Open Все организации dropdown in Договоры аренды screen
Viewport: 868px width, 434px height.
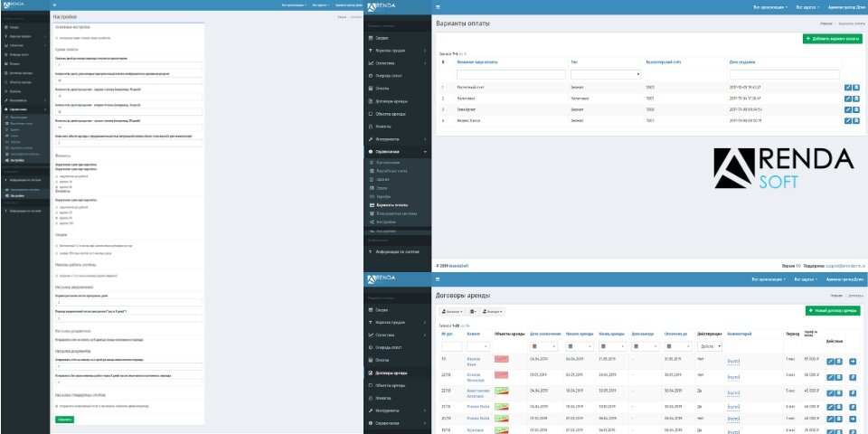click(769, 279)
